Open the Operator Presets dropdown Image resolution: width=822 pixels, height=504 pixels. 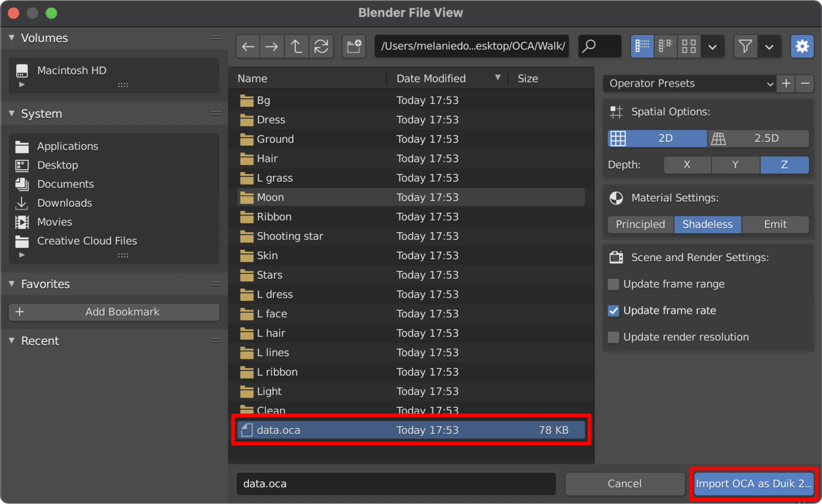point(689,83)
